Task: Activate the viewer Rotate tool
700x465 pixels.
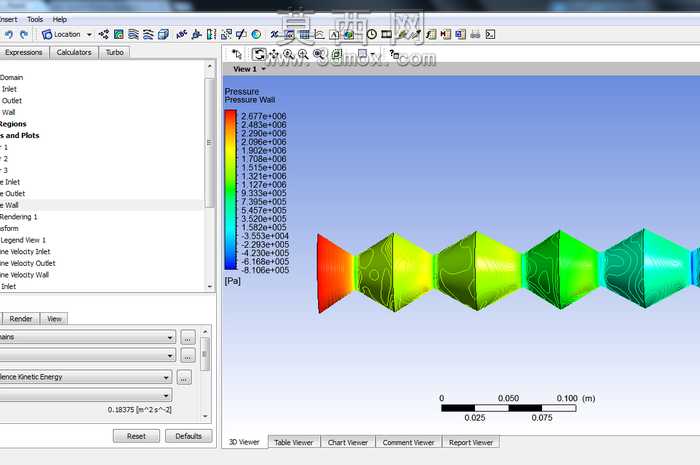Action: [258, 54]
